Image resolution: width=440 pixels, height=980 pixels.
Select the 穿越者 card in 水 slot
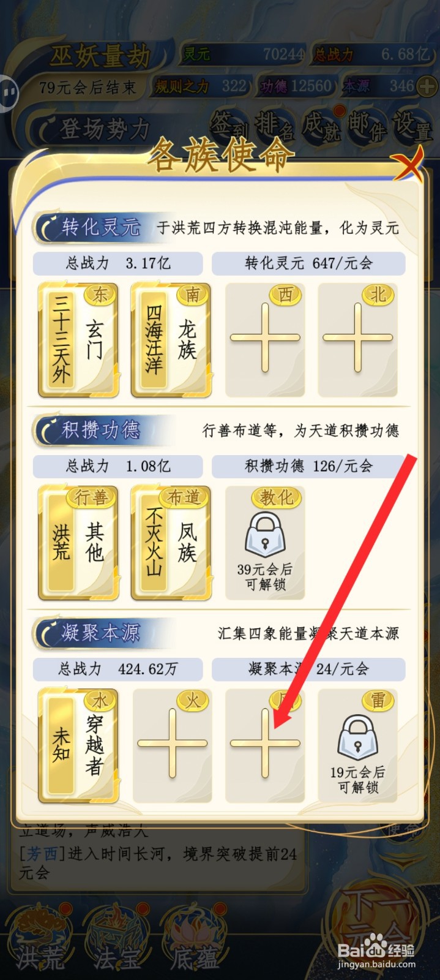[79, 745]
